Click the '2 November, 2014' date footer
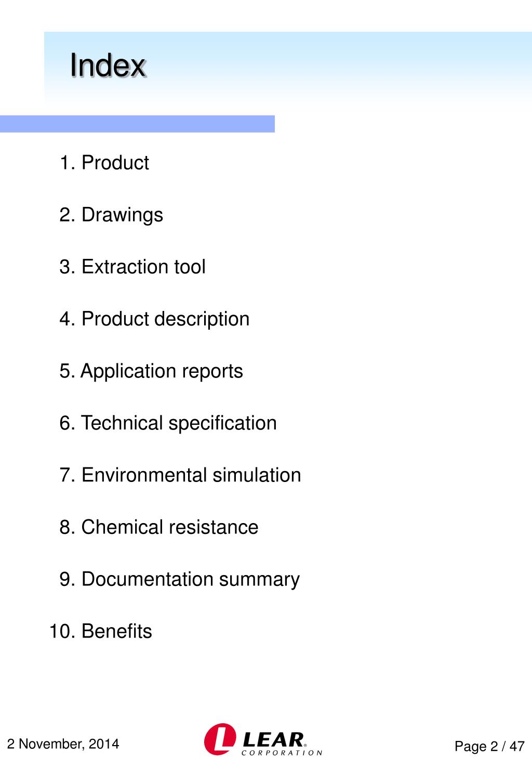This screenshot has width=532, height=769. 63,744
